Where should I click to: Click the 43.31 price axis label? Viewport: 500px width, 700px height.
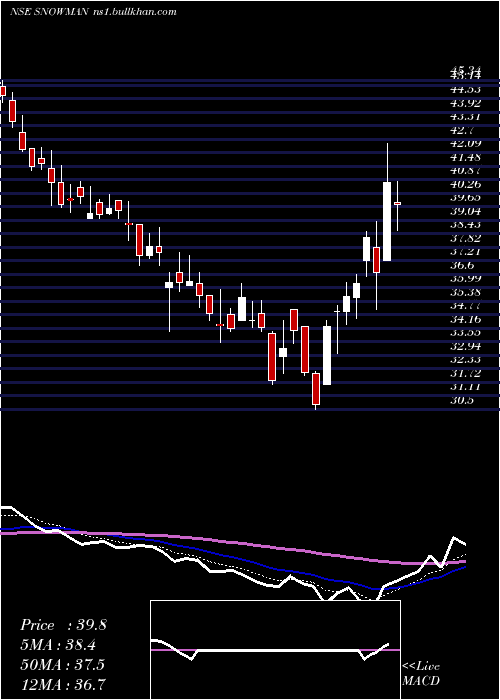coord(465,117)
